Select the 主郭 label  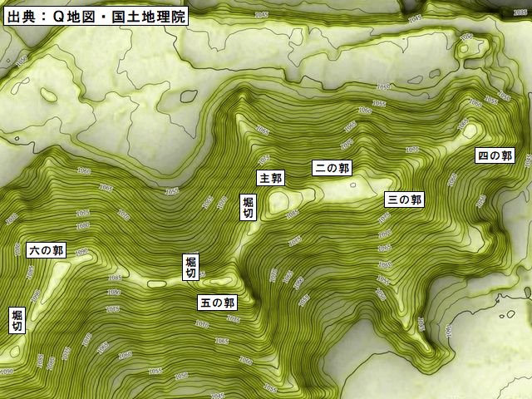[x=270, y=179]
